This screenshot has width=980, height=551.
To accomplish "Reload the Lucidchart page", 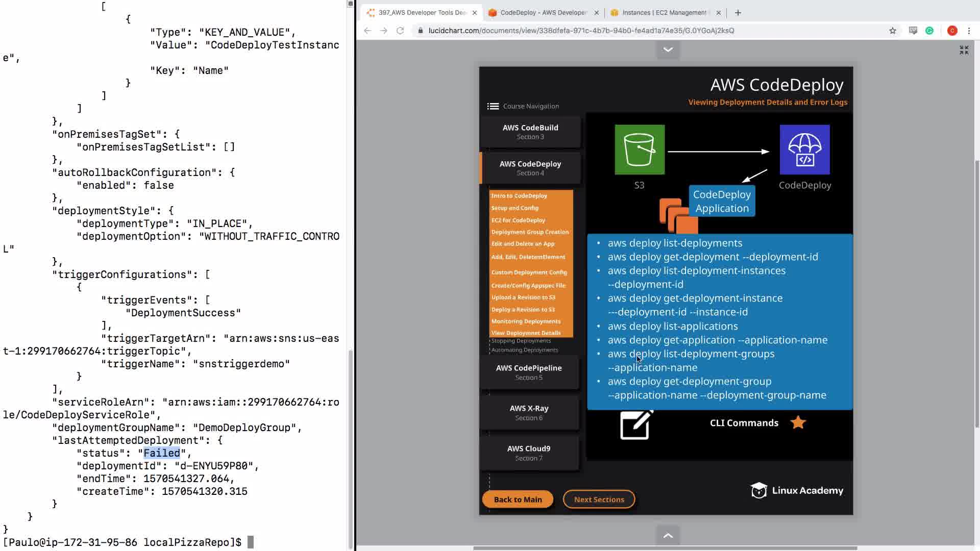I will [400, 31].
